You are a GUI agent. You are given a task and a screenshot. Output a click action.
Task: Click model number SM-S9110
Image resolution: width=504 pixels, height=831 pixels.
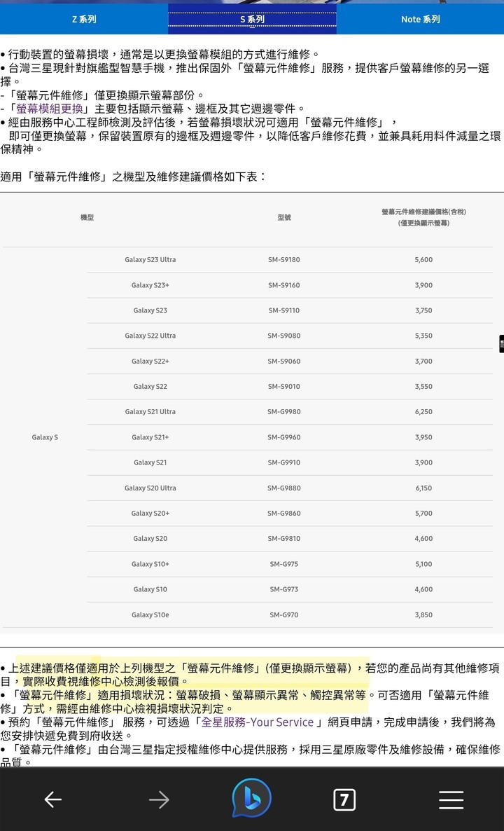tap(283, 310)
